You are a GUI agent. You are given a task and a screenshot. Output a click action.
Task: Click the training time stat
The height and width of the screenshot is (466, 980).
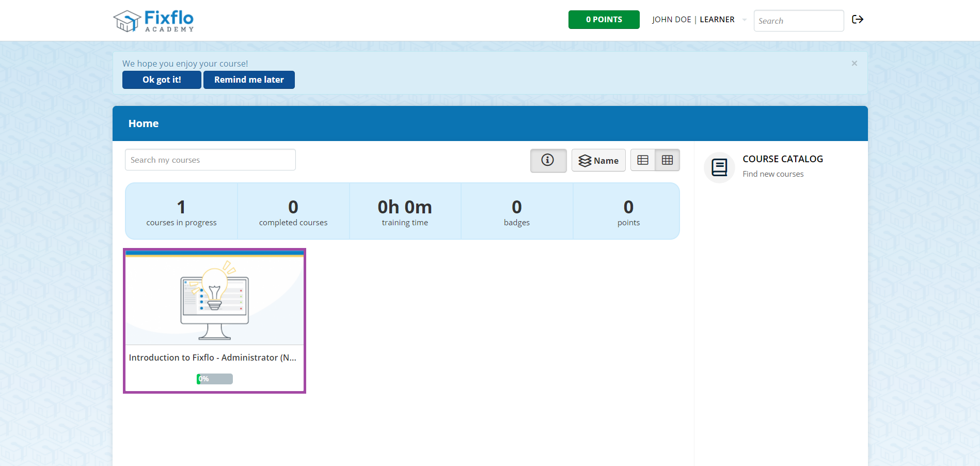[x=405, y=211]
